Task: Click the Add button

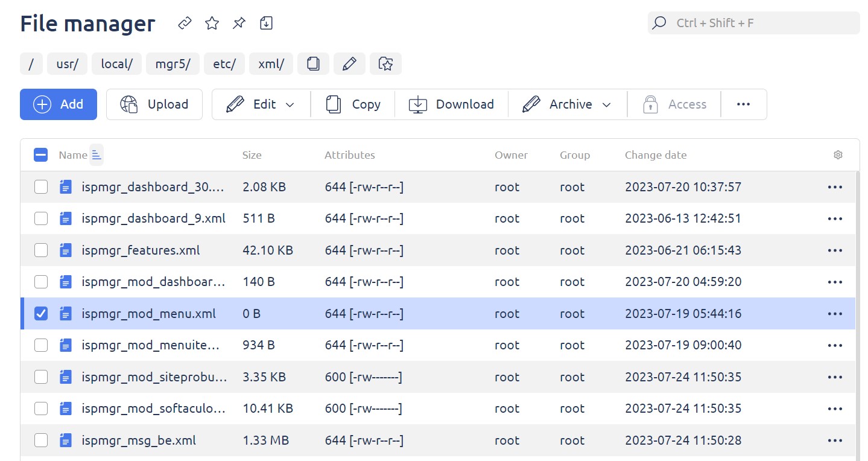Action: (x=59, y=104)
